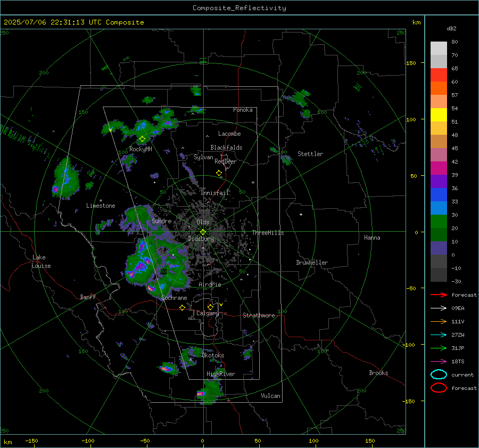The height and width of the screenshot is (448, 479).
Task: Select the red legend color swatch
Action: click(439, 75)
